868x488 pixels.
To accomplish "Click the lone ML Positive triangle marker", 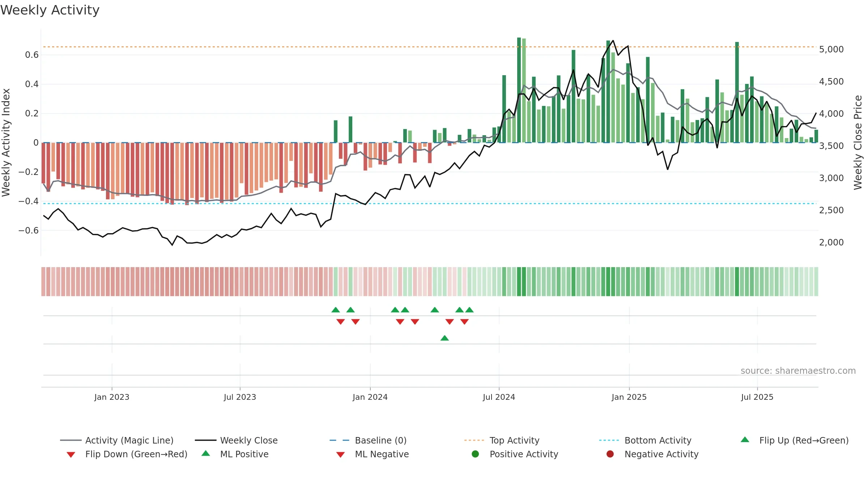I will point(445,338).
